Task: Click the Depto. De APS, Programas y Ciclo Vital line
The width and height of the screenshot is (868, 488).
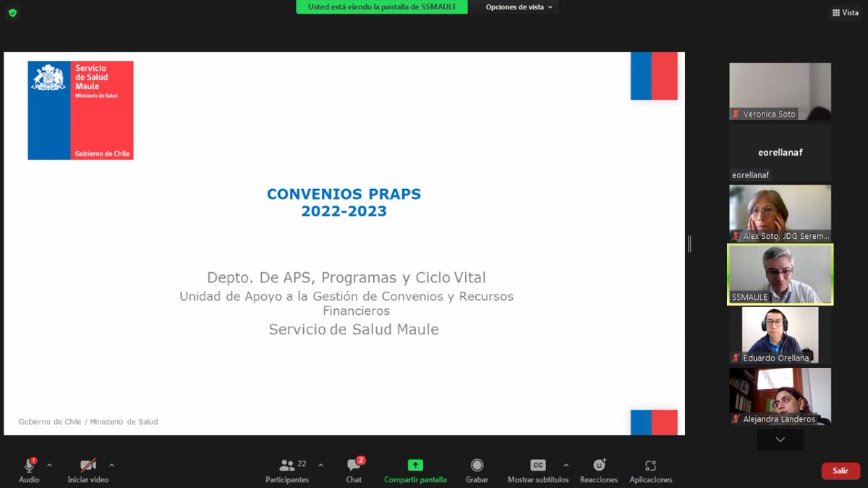Action: coord(346,278)
